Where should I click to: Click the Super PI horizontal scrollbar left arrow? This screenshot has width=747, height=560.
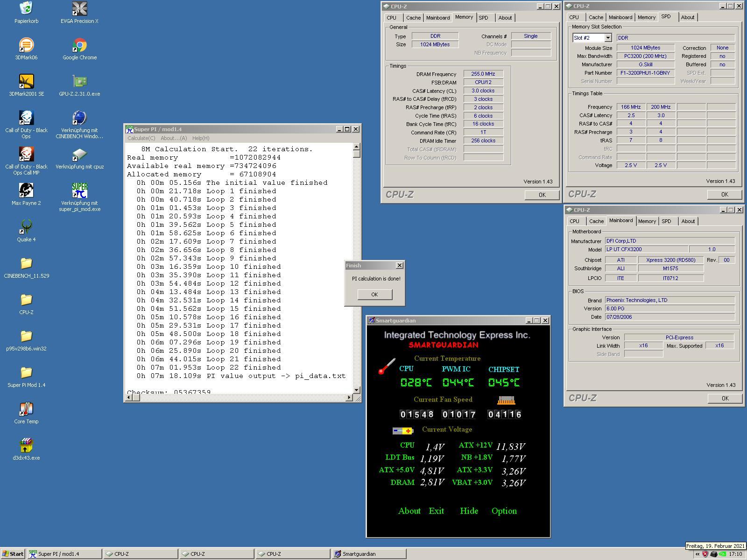pyautogui.click(x=128, y=398)
